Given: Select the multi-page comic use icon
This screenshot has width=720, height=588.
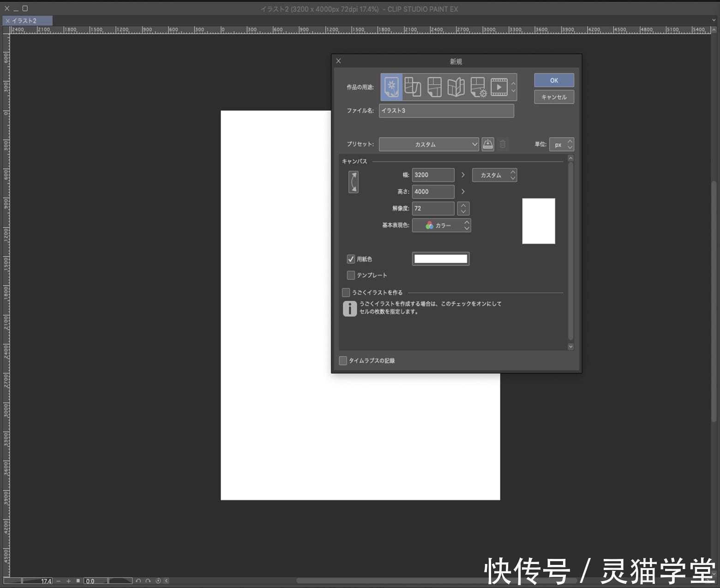Looking at the screenshot, I should coord(434,87).
